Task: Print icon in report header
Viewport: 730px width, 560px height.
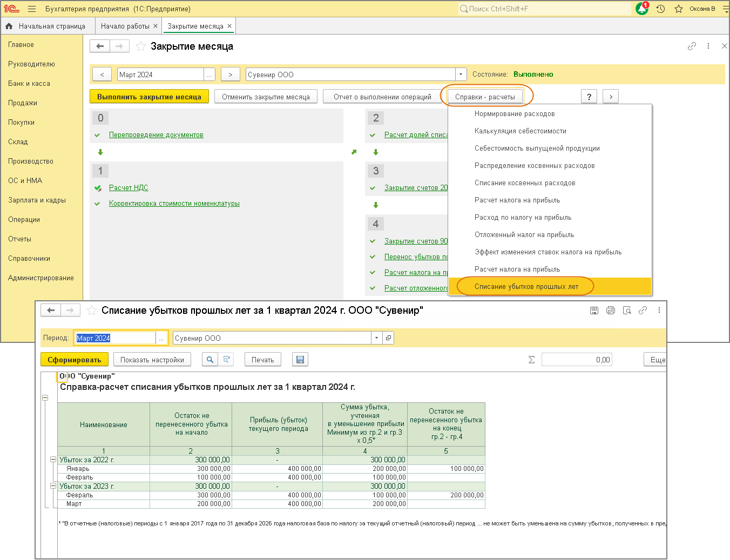Action: click(x=611, y=311)
